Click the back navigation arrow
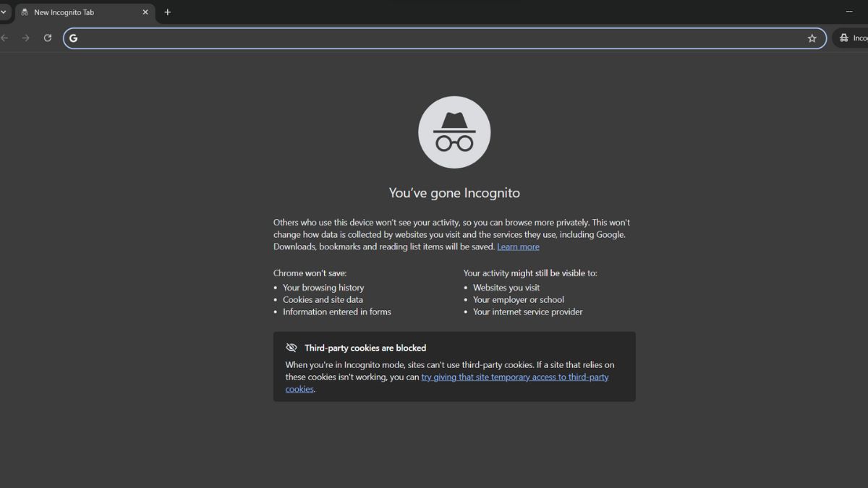Screen dimensions: 868x488 4,38
